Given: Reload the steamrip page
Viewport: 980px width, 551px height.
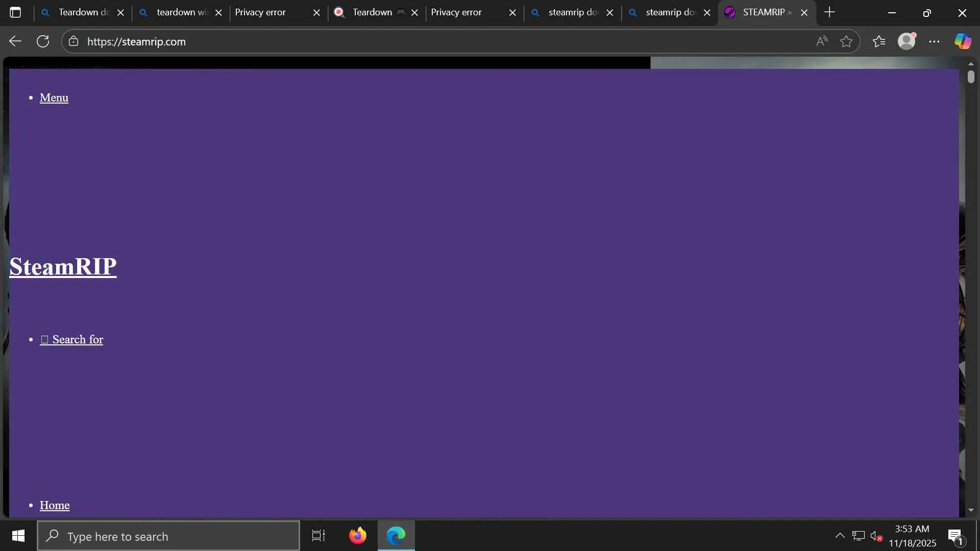Looking at the screenshot, I should 43,41.
